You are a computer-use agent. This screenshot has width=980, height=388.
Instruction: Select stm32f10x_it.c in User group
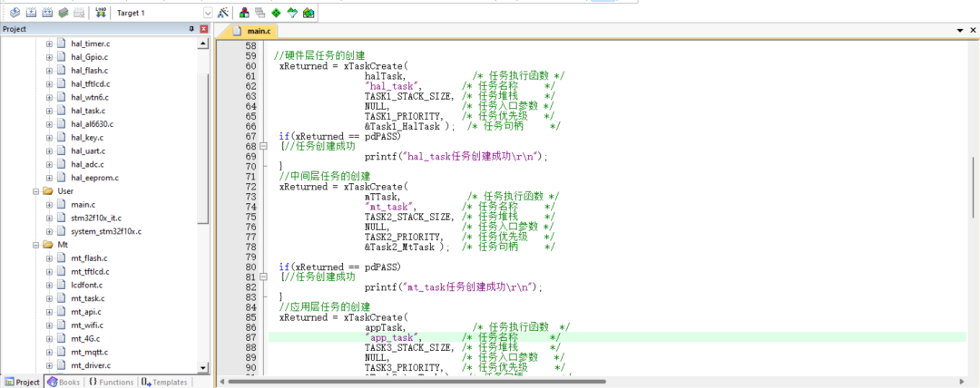tap(95, 218)
